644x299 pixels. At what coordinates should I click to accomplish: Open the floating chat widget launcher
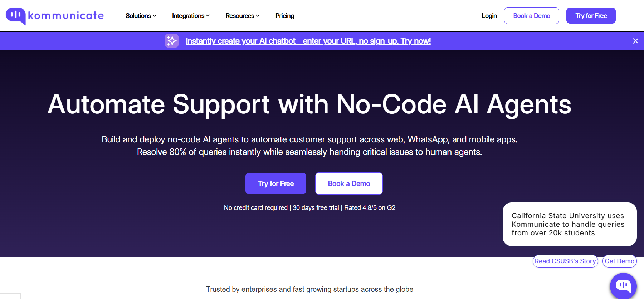623,285
